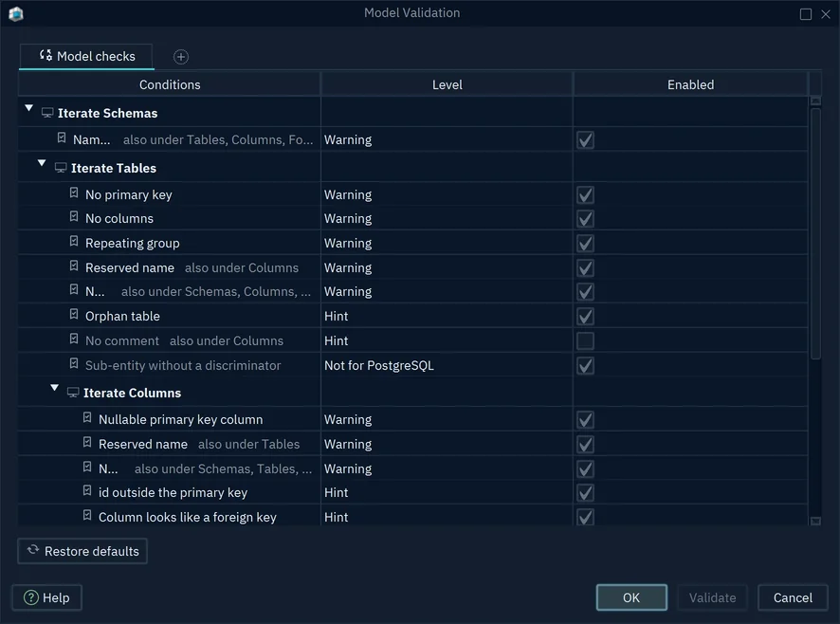Select the Model checks tab
Screen dimensions: 840x624
pyautogui.click(x=87, y=56)
